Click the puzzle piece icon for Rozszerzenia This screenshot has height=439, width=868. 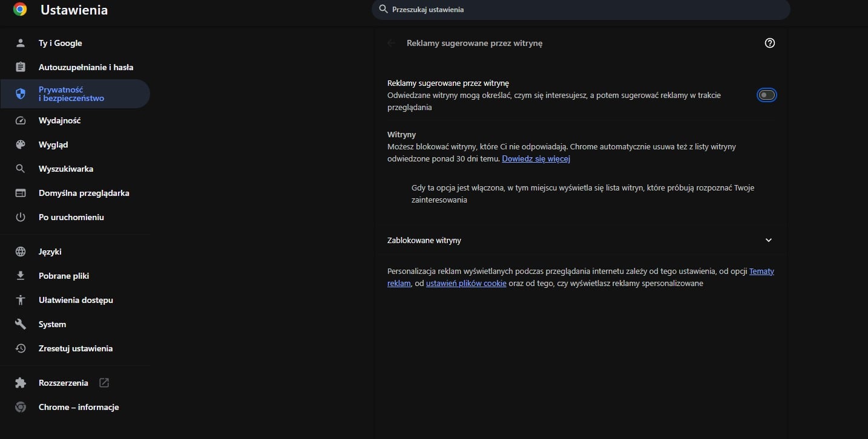coord(21,383)
